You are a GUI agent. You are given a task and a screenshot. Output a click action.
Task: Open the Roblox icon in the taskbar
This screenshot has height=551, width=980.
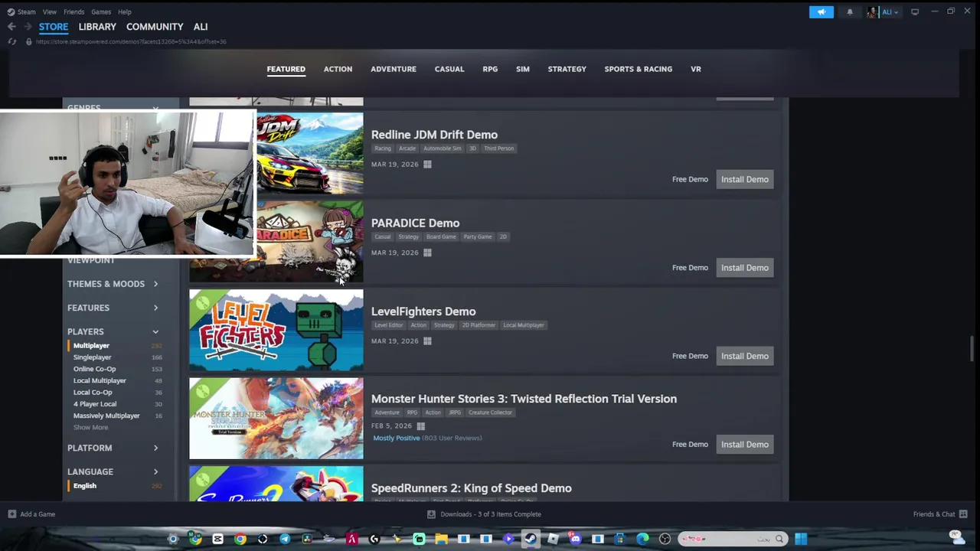tap(553, 539)
